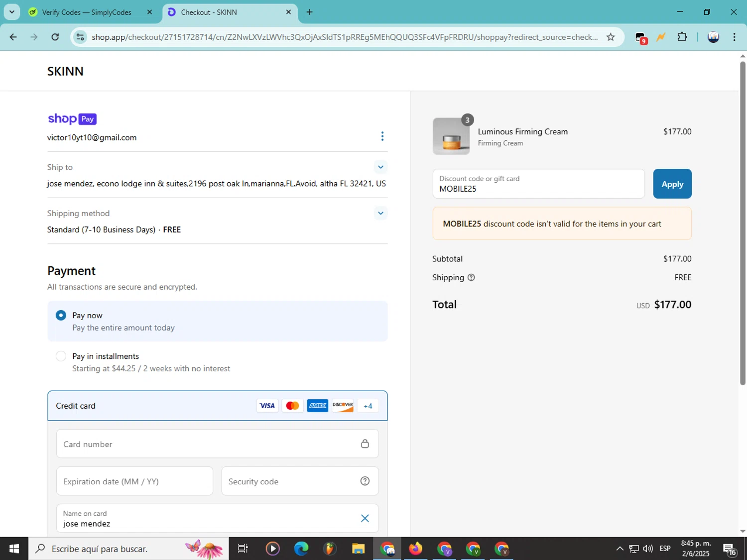Open the Extensions puzzle menu
This screenshot has width=747, height=560.
tap(682, 37)
